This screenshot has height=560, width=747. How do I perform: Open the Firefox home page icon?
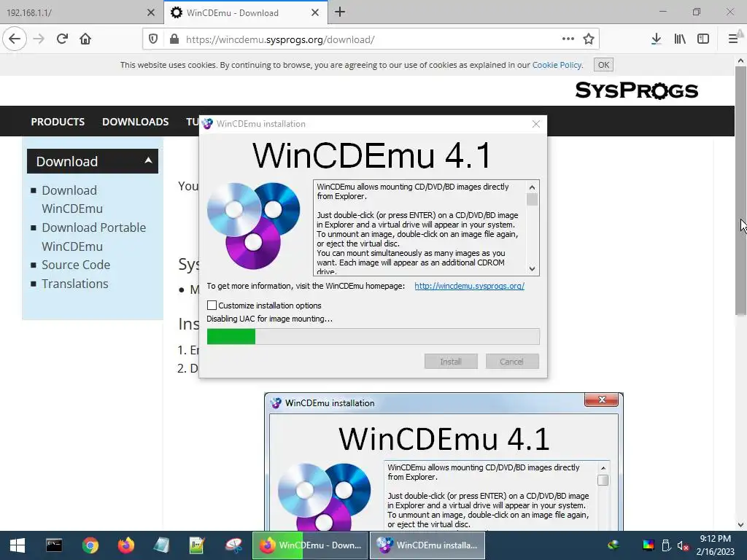[x=85, y=39]
